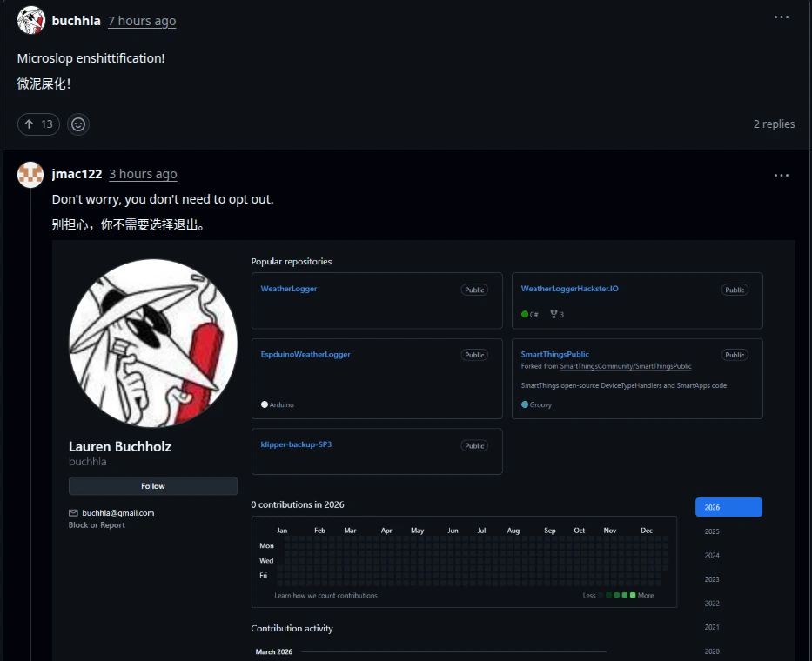Click the fork icon under WeatherLoggerHackster.IO
Viewport: 812px width, 661px height.
(554, 315)
